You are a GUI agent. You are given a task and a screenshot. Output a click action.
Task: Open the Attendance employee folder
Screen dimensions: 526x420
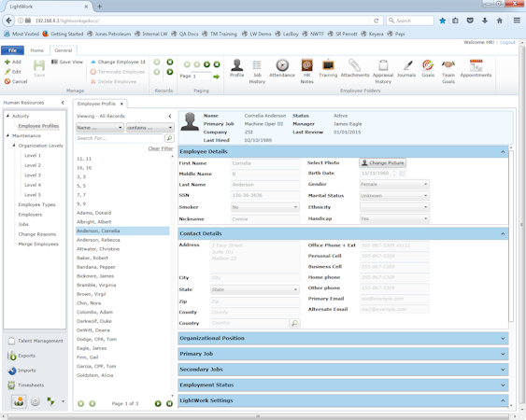[x=282, y=68]
